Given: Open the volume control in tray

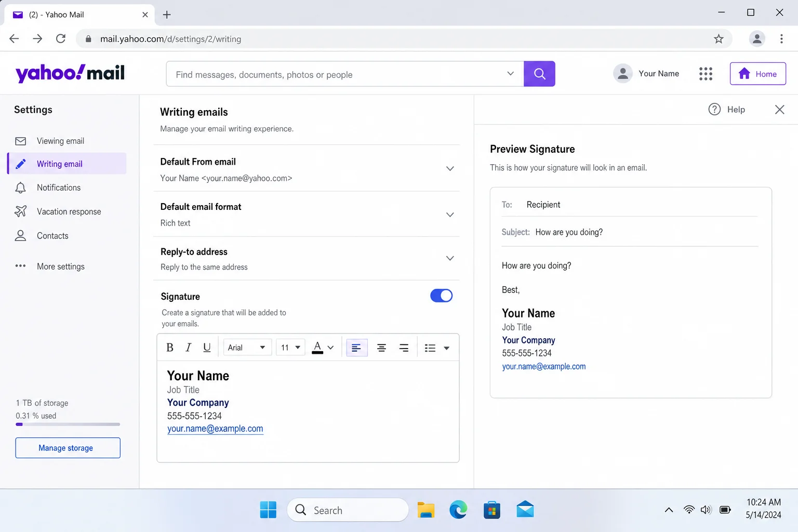Looking at the screenshot, I should tap(706, 510).
